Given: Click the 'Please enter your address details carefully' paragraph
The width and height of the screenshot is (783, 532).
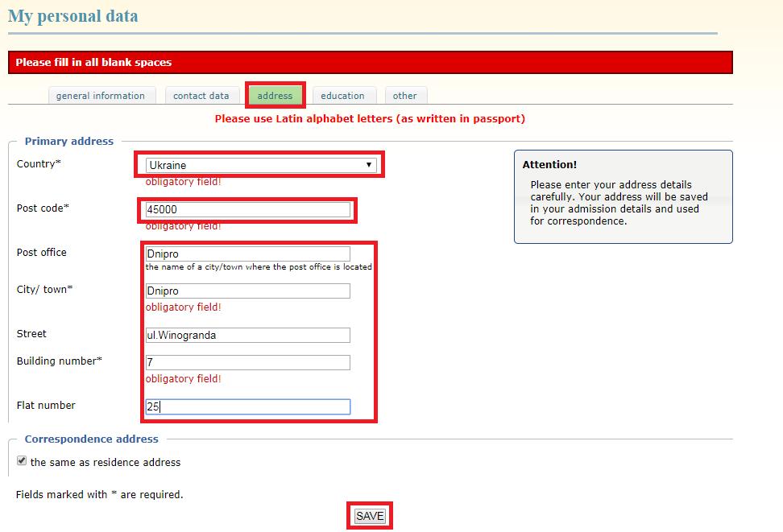Looking at the screenshot, I should [x=619, y=203].
